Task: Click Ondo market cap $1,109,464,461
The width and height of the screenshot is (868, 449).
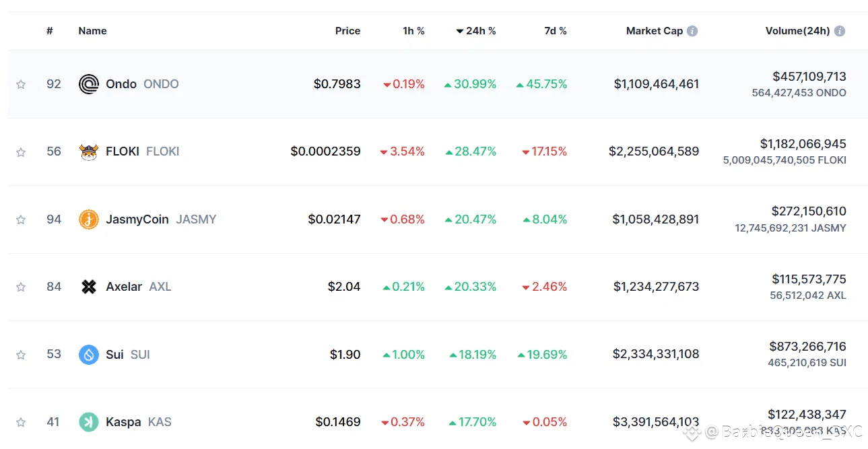Action: click(657, 84)
